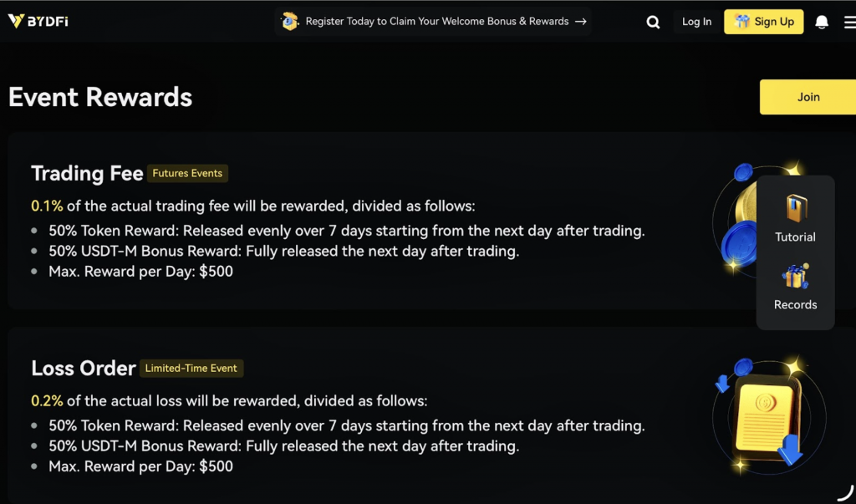
Task: Click the arrow on the register banner
Action: tap(581, 22)
